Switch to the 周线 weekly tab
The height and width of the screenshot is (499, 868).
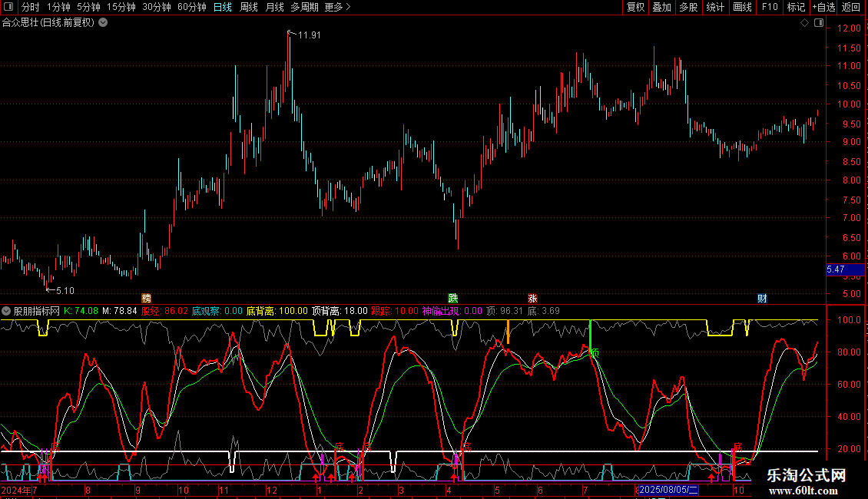click(248, 7)
